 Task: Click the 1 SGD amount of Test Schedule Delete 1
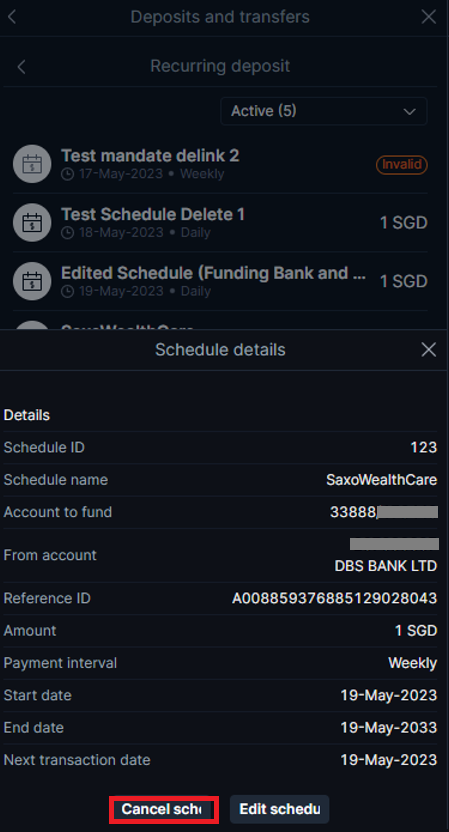point(403,223)
